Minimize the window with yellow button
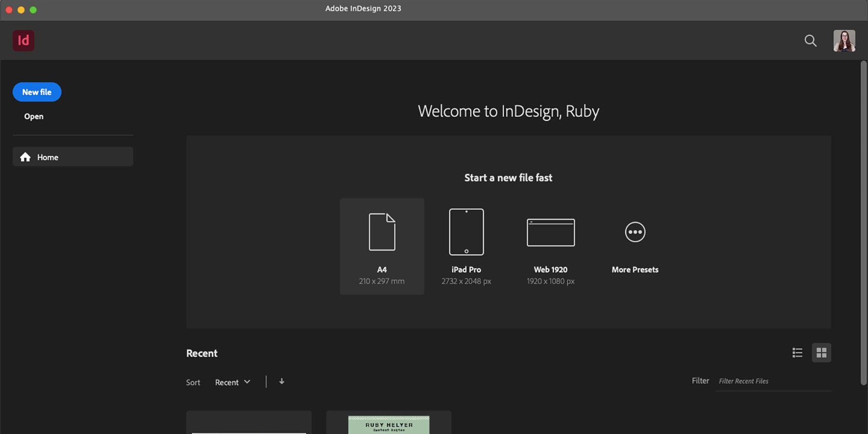 point(21,10)
